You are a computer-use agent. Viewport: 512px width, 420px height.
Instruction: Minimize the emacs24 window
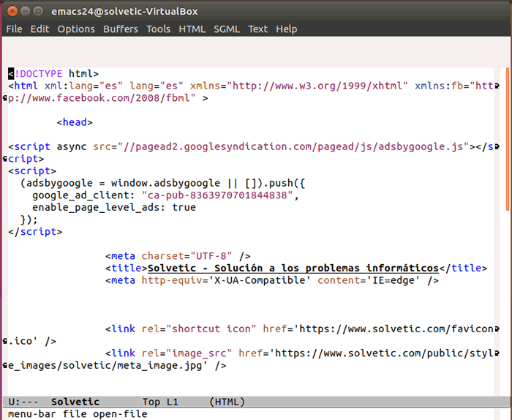[25, 12]
